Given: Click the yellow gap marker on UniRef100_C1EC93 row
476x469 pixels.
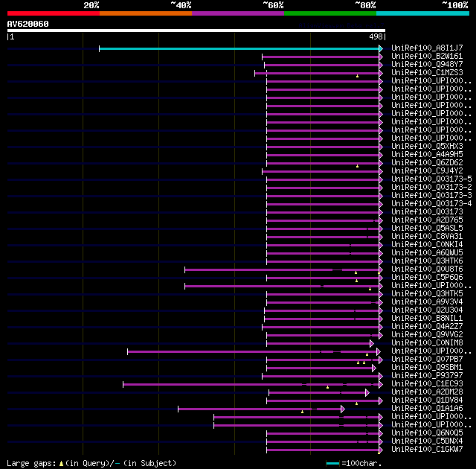Looking at the screenshot, I should [x=327, y=387].
